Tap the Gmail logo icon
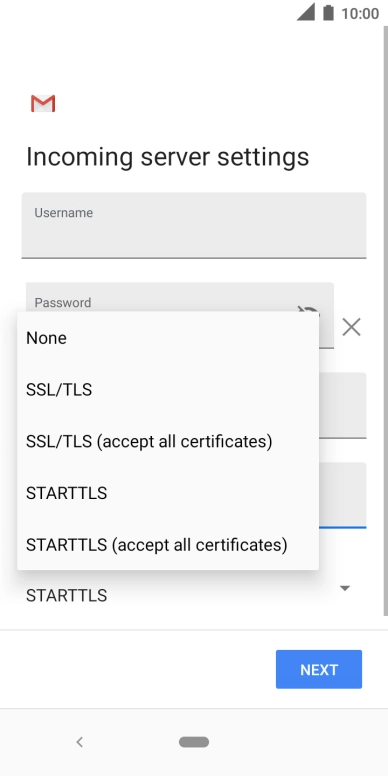 click(43, 103)
